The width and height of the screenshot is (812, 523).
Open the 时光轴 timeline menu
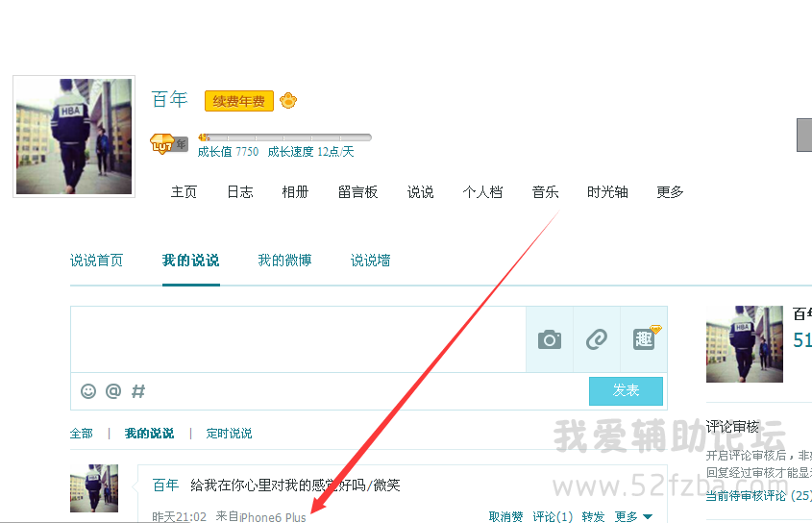607,192
